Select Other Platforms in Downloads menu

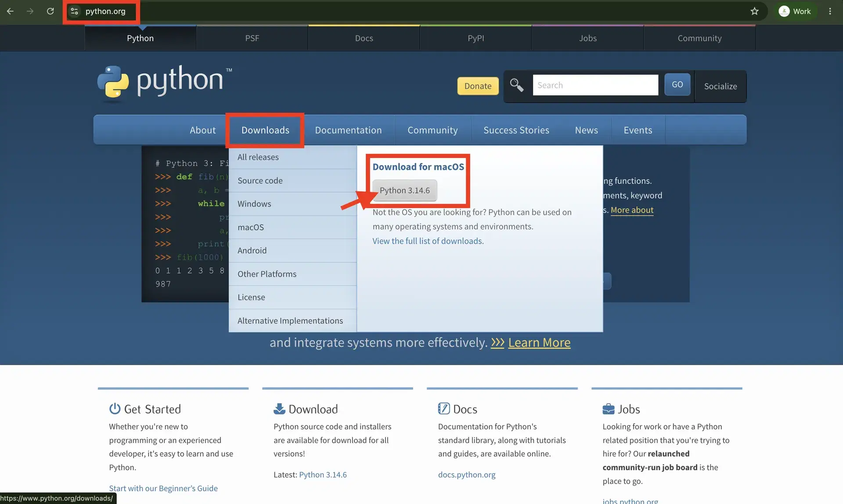coord(292,274)
